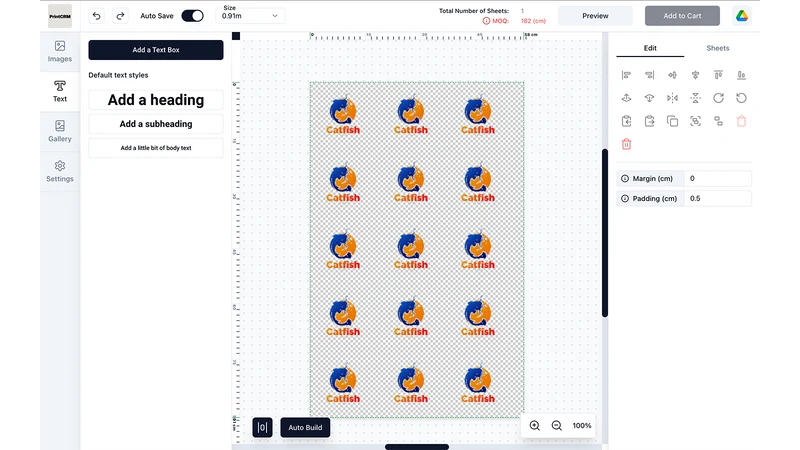The height and width of the screenshot is (450, 800).
Task: Switch to the Edit tab
Action: [650, 48]
